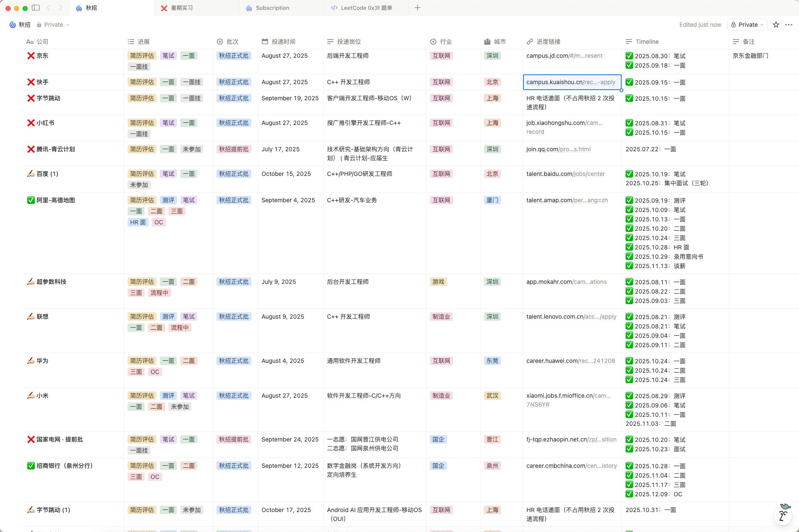The image size is (799, 532).
Task: Open the Private share dropdown at top right
Action: click(x=747, y=25)
